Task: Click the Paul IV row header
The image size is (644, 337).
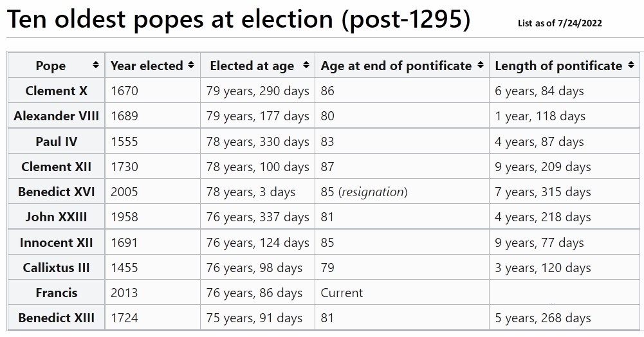Action: coord(56,141)
